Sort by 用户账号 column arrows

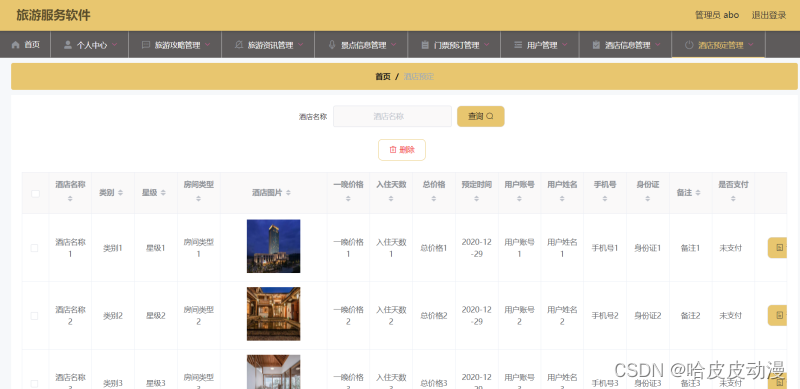click(519, 199)
